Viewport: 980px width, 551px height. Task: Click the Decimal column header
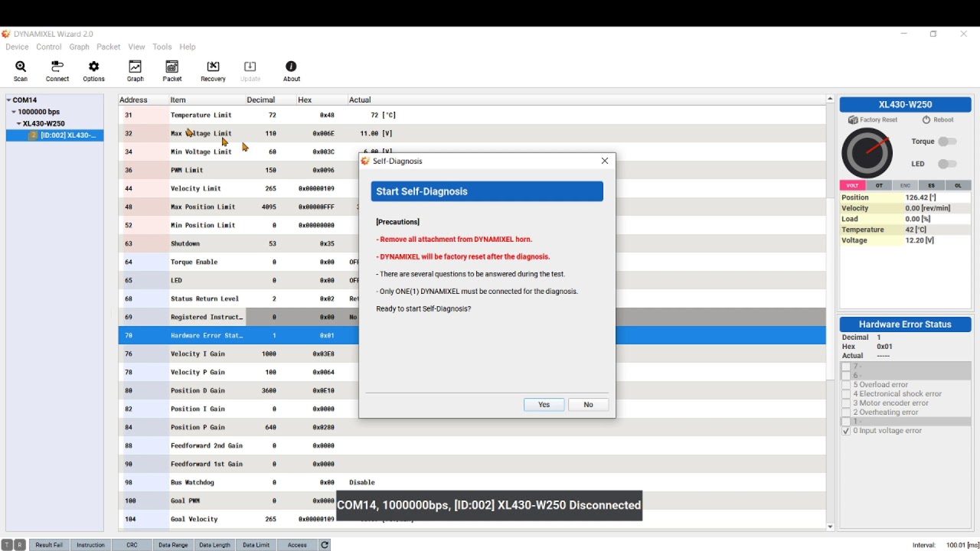point(270,100)
